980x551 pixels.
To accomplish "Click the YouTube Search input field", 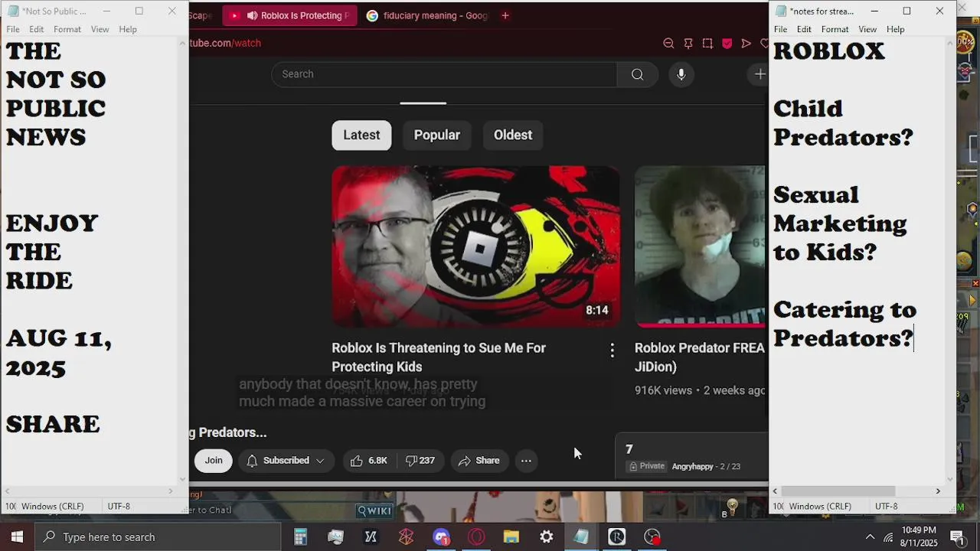I will [x=444, y=74].
